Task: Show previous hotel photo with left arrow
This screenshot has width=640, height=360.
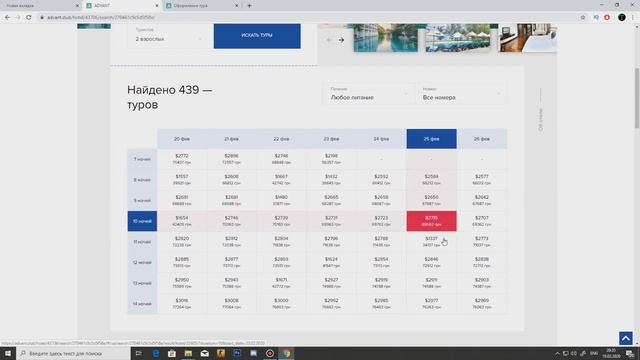Action: coord(329,40)
